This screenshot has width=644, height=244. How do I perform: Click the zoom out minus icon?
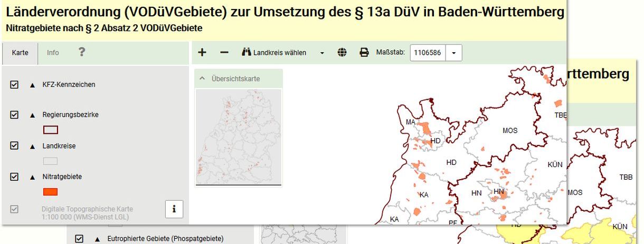point(224,53)
